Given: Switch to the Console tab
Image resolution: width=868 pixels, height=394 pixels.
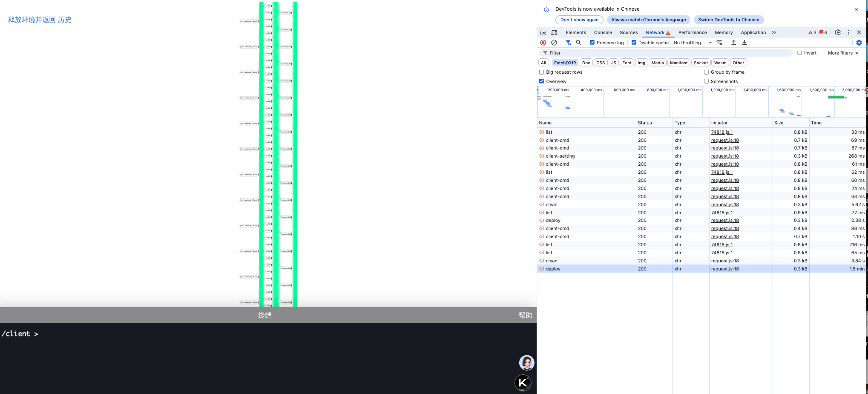Looking at the screenshot, I should [x=603, y=32].
